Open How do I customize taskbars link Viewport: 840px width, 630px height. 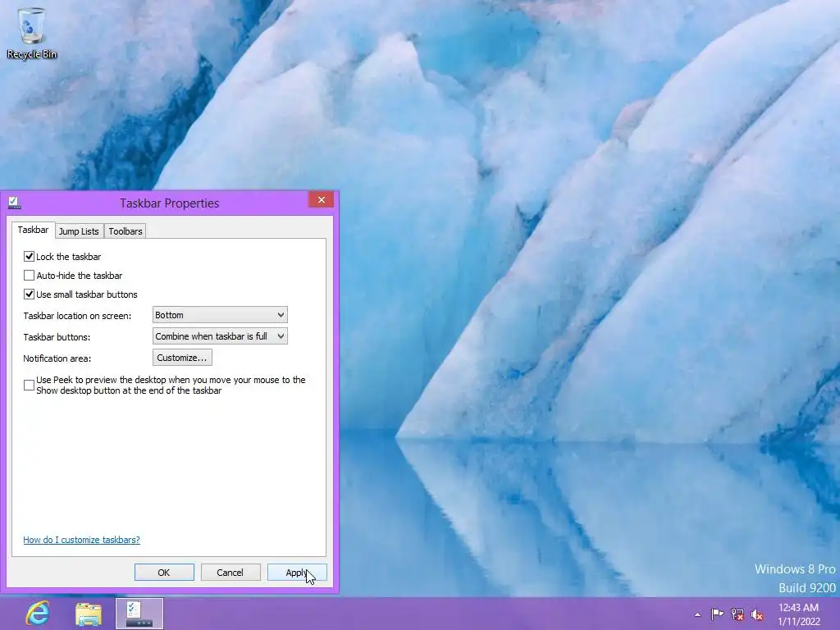click(81, 540)
